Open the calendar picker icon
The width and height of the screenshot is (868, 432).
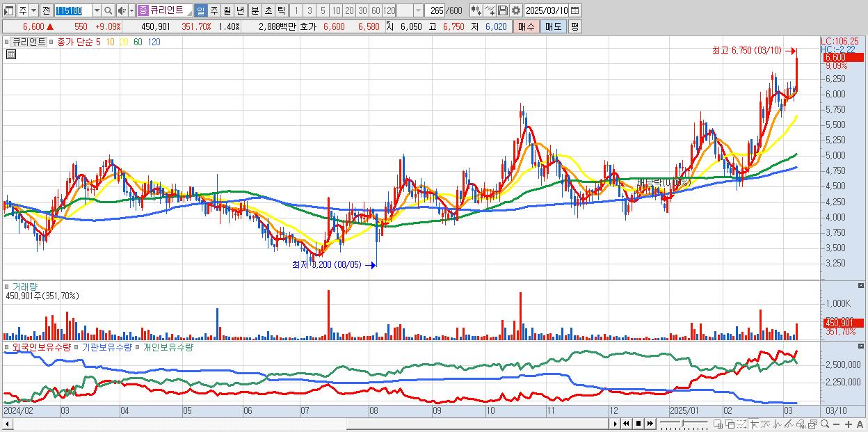(x=574, y=10)
